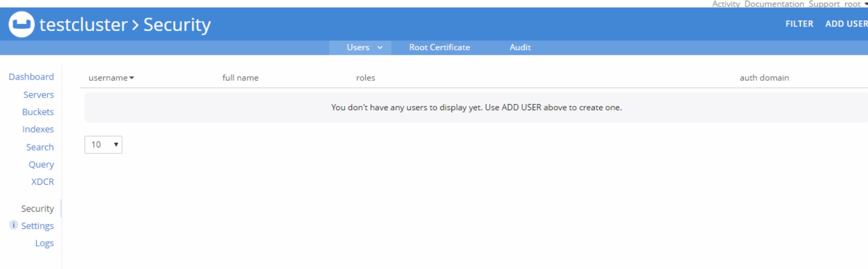Viewport: 868px width, 269px height.
Task: Open the Query workbench link
Action: [x=41, y=165]
